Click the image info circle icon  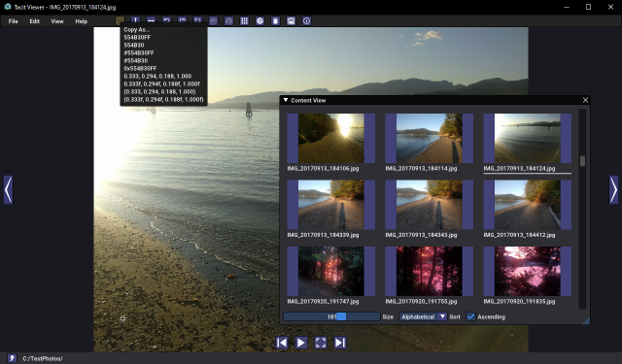(307, 21)
